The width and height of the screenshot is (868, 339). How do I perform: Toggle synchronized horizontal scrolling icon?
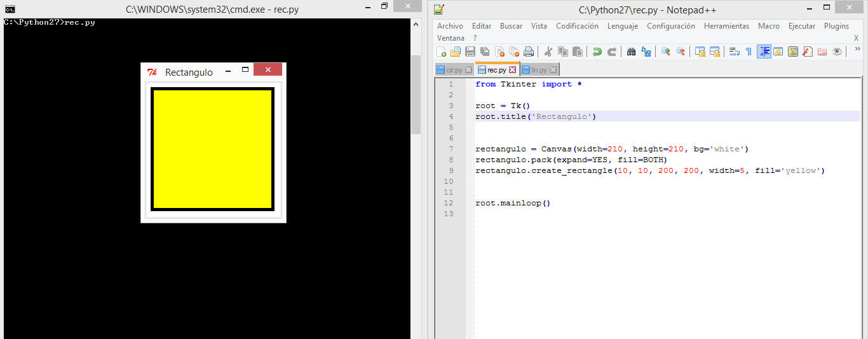click(715, 52)
